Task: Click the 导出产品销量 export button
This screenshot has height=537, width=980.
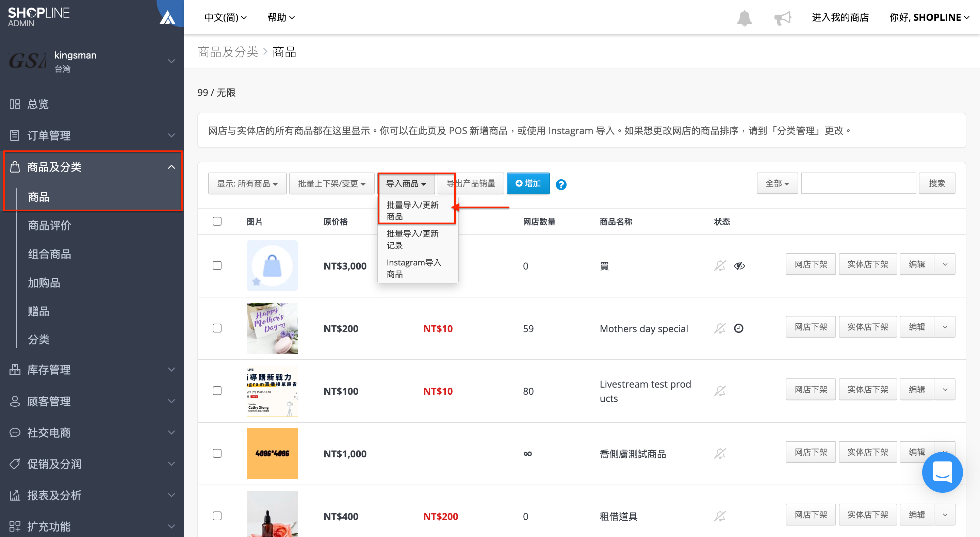Action: coord(471,183)
